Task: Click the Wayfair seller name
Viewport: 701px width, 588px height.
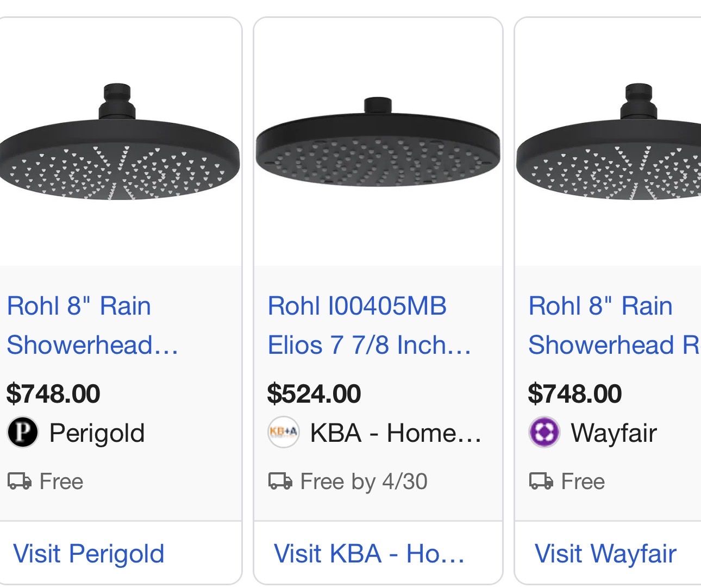Action: [614, 433]
